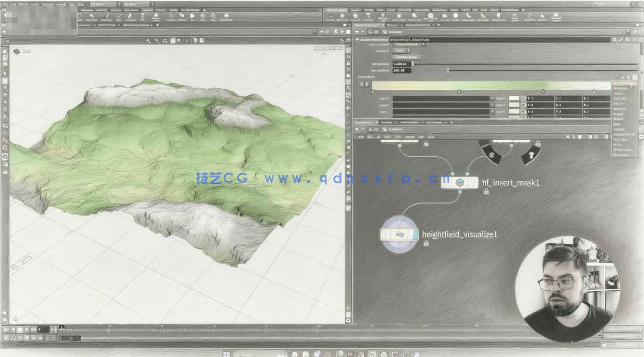Screen dimensions: 644x357
Task: Click the up-arrow icon in radial menu
Action: pos(530,156)
